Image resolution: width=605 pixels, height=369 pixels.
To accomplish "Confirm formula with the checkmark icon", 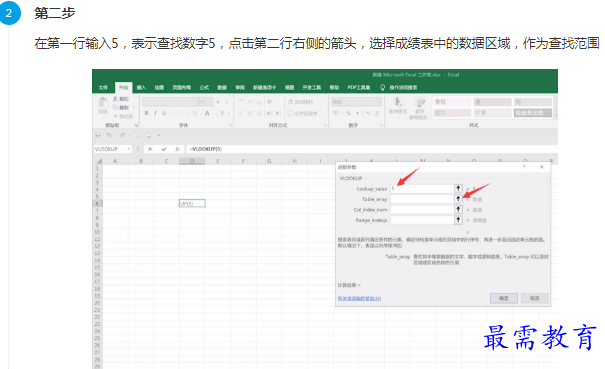I will point(164,149).
